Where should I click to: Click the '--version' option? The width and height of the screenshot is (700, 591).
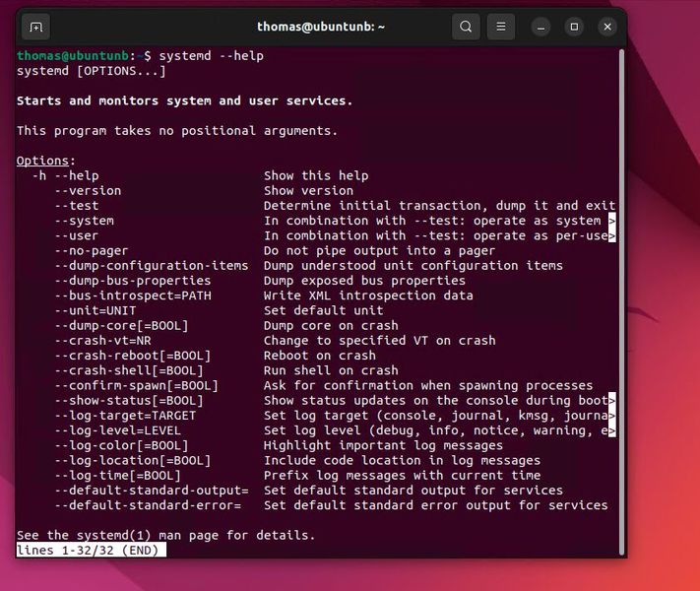tap(88, 191)
